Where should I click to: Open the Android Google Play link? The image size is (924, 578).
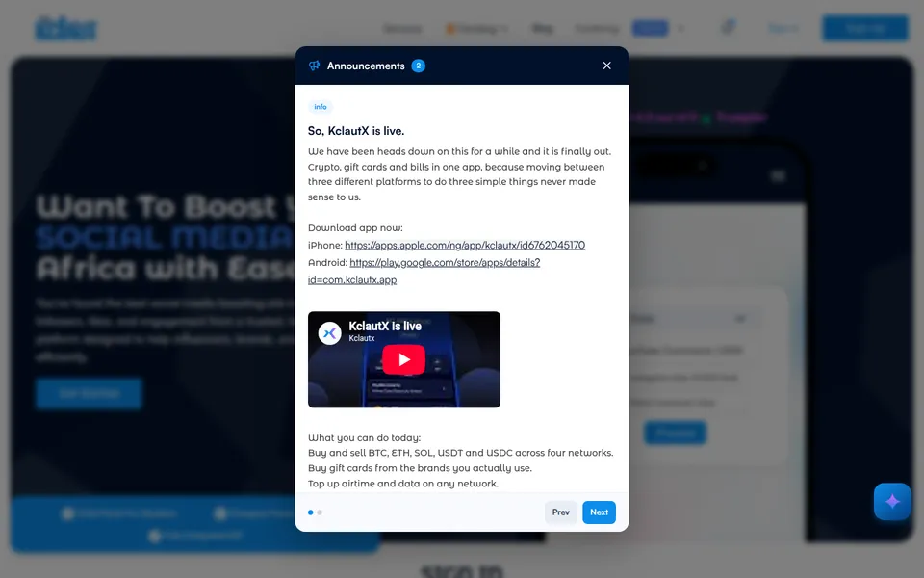[423, 271]
